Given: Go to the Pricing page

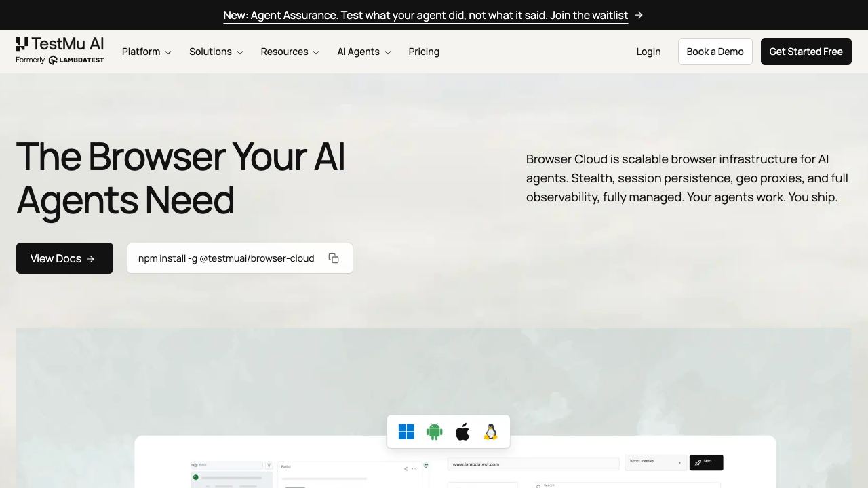Looking at the screenshot, I should [424, 52].
